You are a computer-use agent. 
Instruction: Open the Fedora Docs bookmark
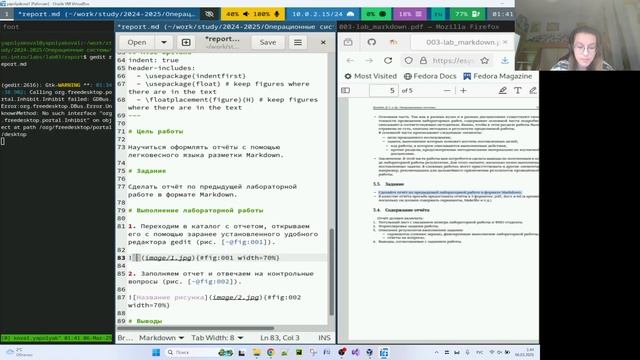pos(430,76)
